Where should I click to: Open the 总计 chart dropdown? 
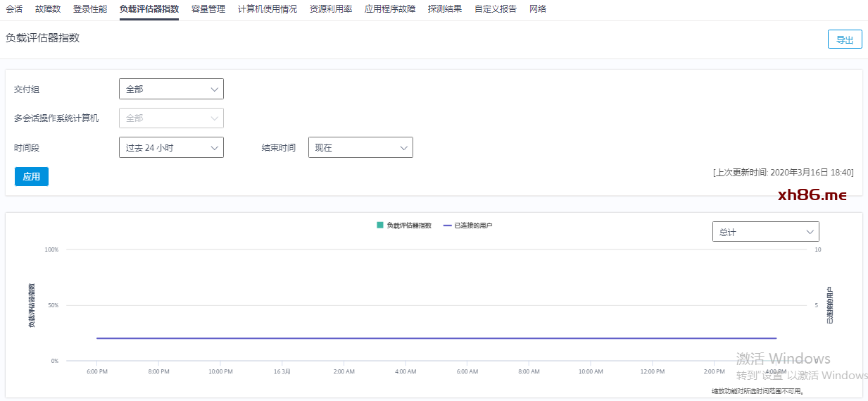pos(766,232)
